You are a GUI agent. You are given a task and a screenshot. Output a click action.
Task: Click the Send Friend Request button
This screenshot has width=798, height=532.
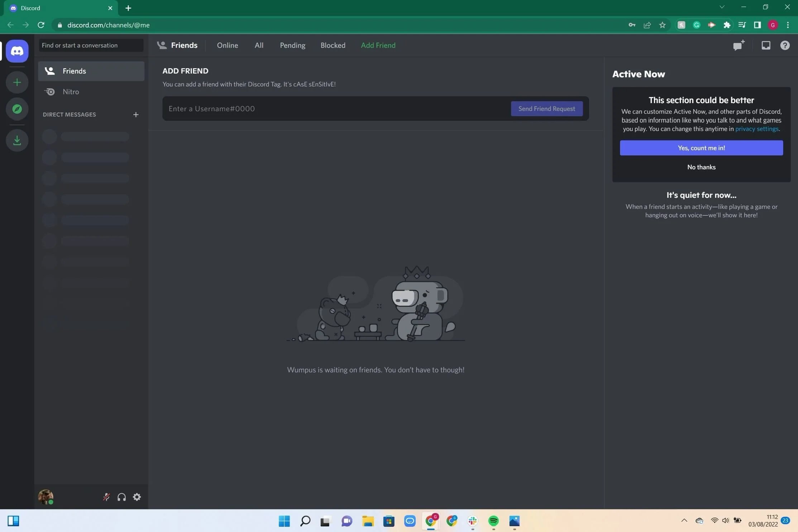pos(546,108)
